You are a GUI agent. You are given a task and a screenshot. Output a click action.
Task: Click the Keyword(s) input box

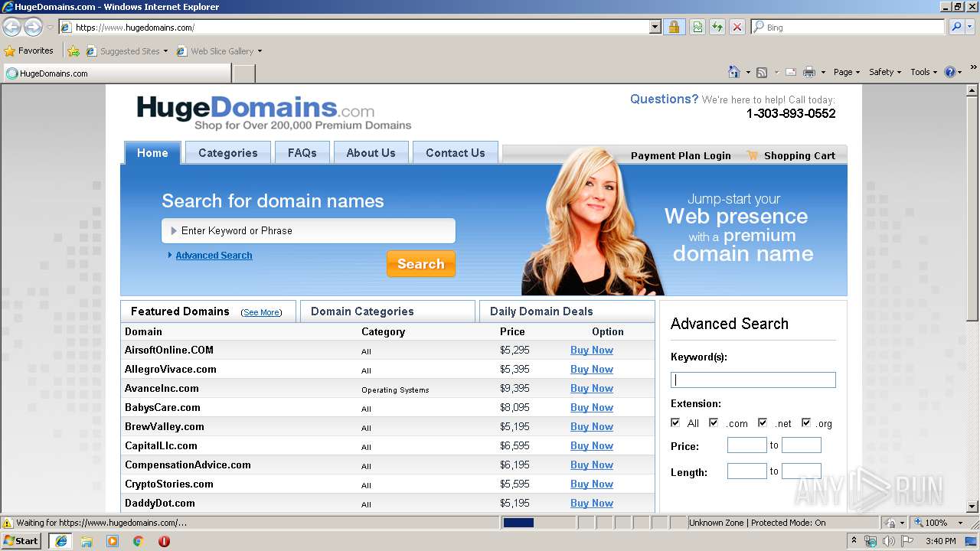753,380
